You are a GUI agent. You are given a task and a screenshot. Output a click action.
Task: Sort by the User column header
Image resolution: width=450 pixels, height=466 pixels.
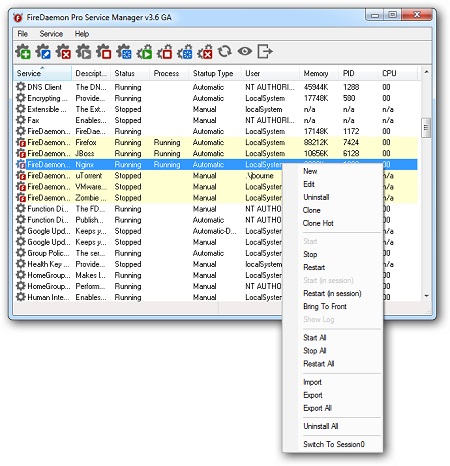tap(270, 73)
